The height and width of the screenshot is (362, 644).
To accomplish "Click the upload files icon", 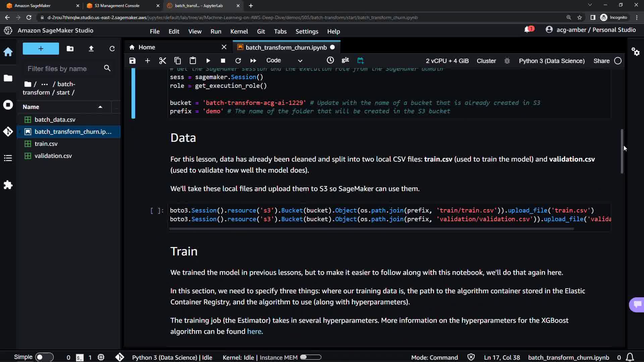I will tap(91, 49).
